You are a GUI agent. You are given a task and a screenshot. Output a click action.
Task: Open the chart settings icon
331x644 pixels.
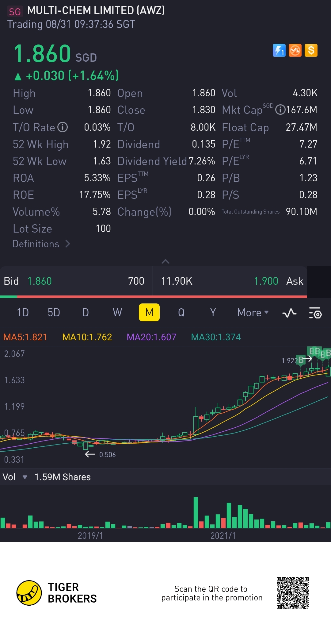pos(315,313)
